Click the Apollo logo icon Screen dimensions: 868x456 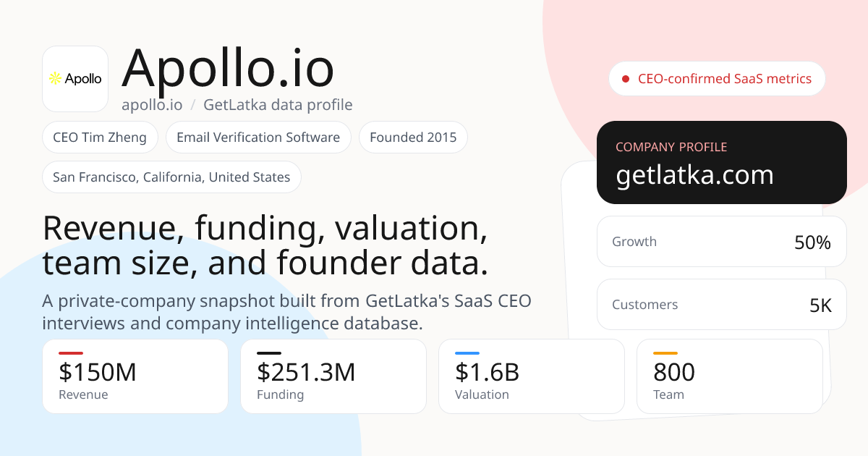coord(75,79)
